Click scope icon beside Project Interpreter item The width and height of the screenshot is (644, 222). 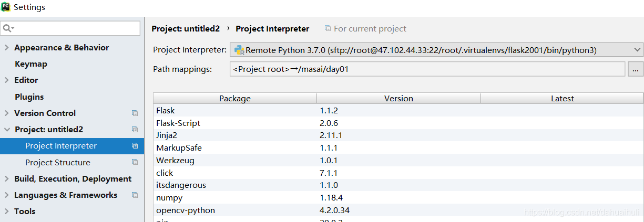[x=135, y=146]
